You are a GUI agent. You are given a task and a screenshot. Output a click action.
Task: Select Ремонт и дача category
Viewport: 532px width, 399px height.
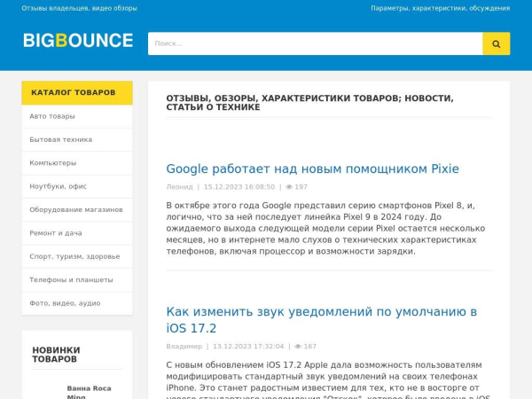tap(58, 233)
